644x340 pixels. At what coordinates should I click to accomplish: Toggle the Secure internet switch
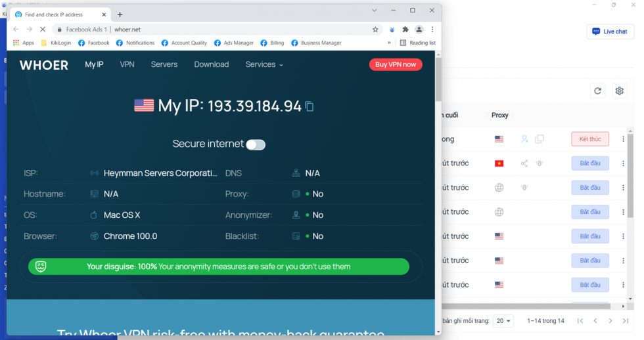pyautogui.click(x=256, y=144)
